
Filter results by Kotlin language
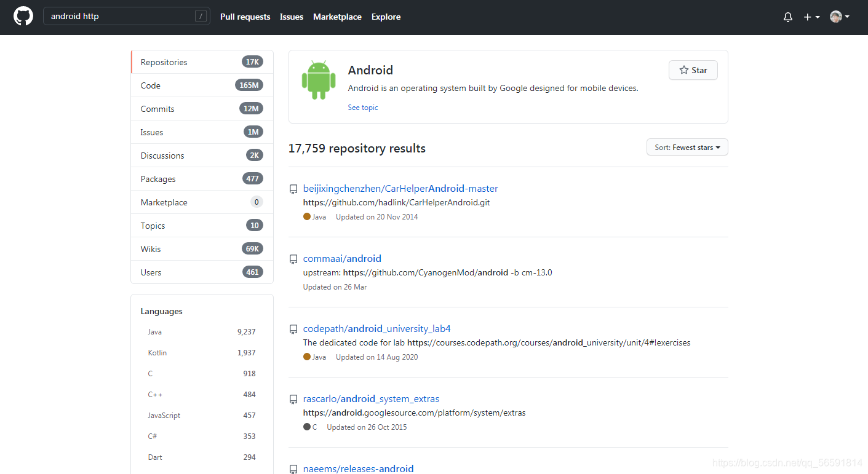(202, 353)
